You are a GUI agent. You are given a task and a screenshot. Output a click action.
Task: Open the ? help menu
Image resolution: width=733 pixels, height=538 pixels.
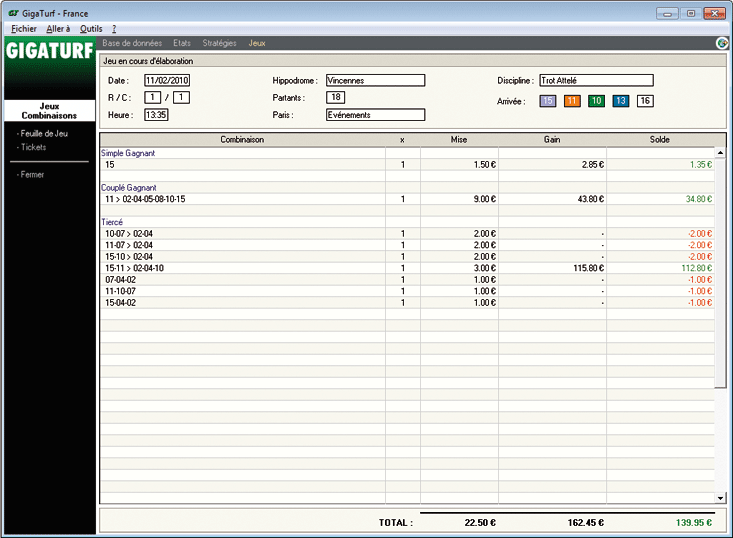114,29
